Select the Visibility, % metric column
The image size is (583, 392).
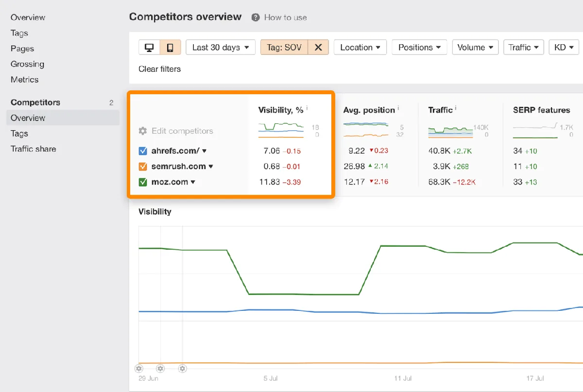[x=281, y=110]
